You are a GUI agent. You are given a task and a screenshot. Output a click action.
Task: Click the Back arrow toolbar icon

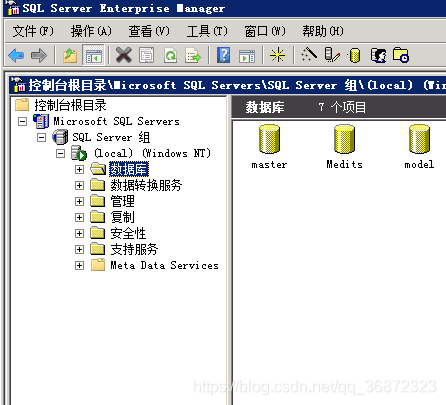click(16, 55)
